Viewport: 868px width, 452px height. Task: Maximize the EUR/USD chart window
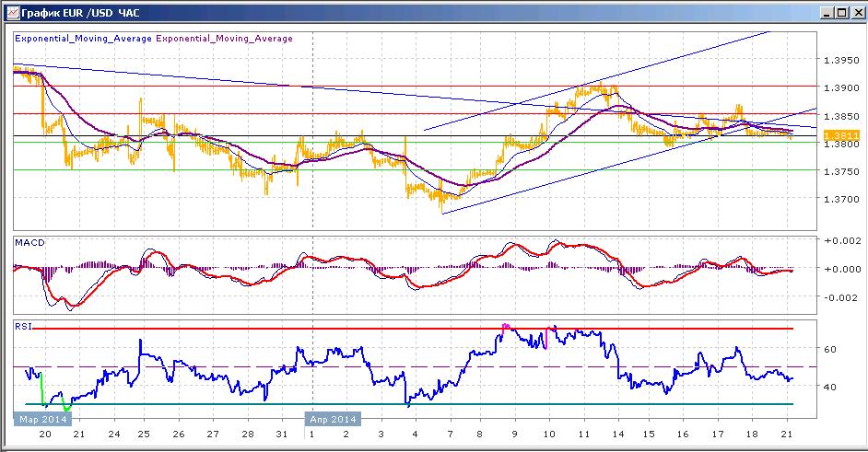[841, 12]
